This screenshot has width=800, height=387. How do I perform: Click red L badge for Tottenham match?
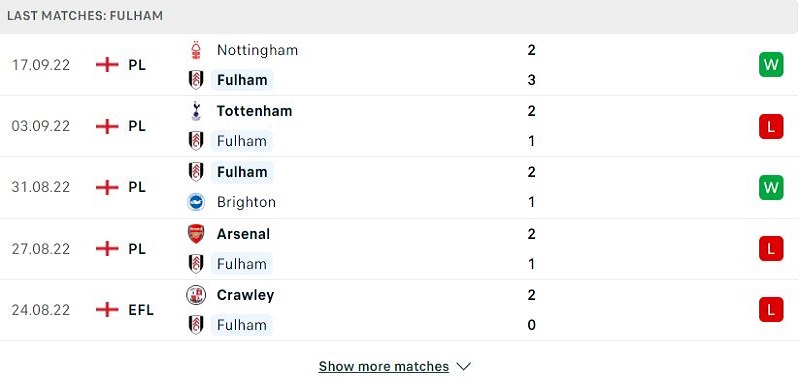pos(770,127)
